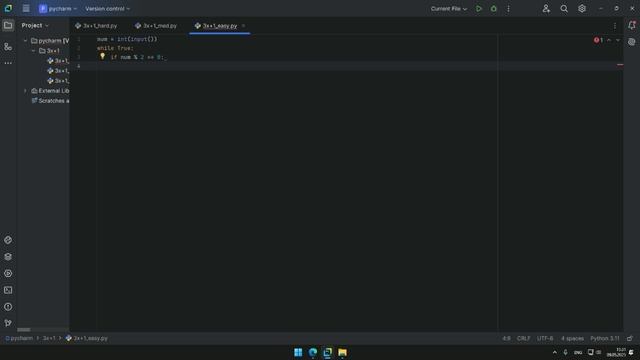This screenshot has width=640, height=360.
Task: Open Code With Me user icon
Action: click(x=546, y=9)
